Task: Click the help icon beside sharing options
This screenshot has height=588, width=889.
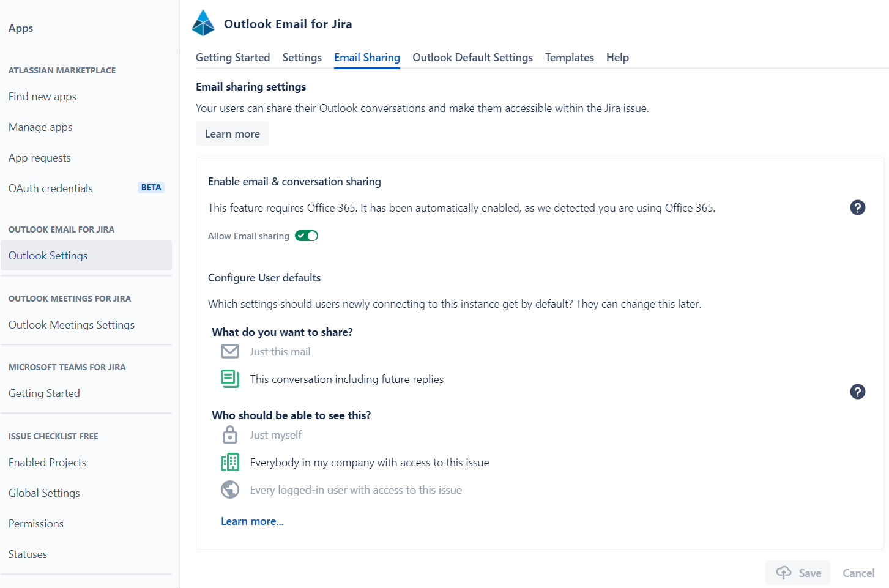Action: pos(857,392)
